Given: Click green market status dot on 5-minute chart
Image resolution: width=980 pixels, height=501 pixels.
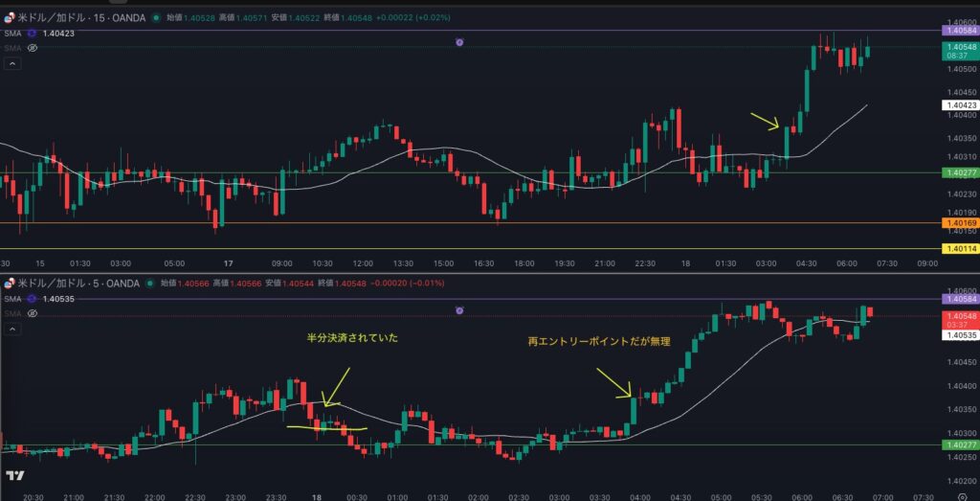Looking at the screenshot, I should point(148,284).
